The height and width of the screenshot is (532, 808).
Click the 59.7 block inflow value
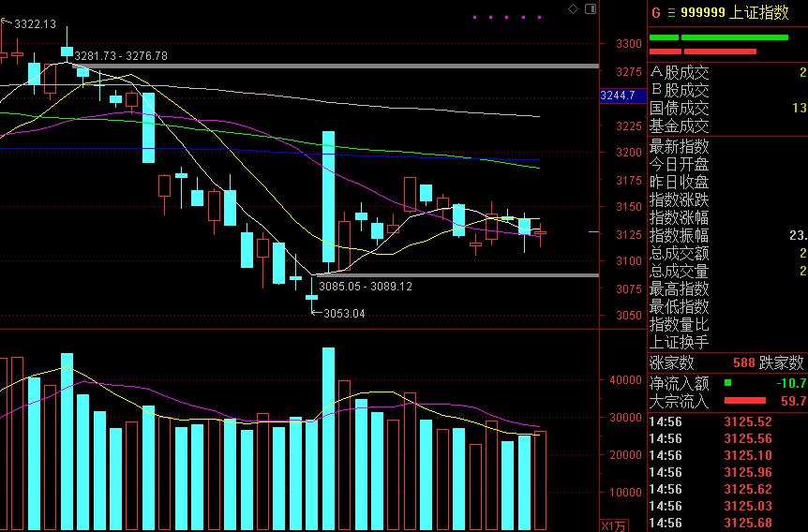pos(794,401)
